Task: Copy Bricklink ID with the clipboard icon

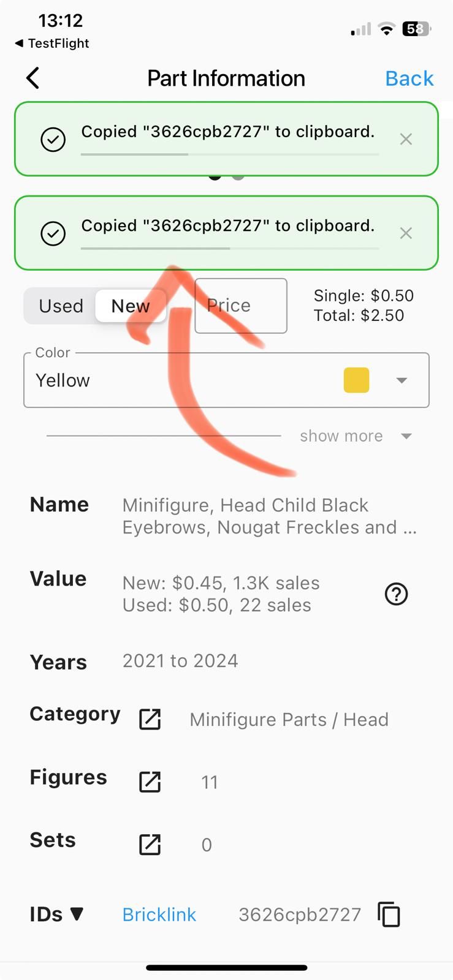Action: click(x=389, y=914)
